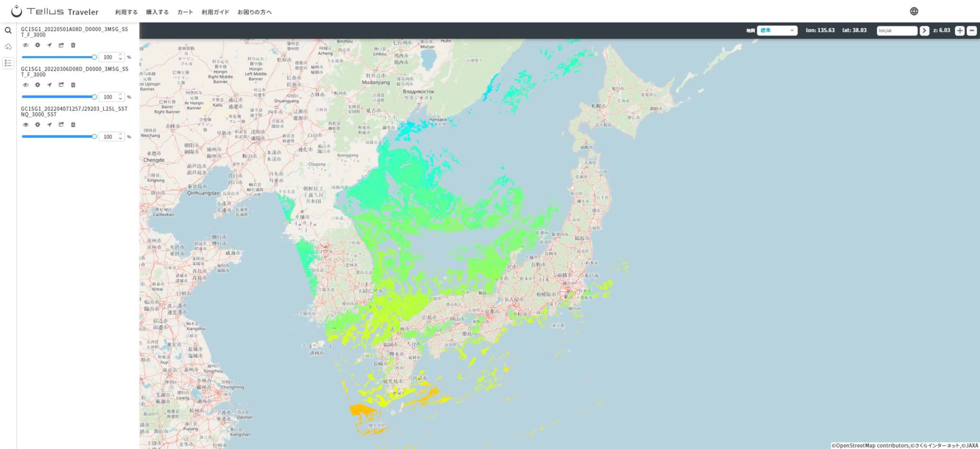Open the 利用ガイド menu item
Screen dimensions: 980x449
point(215,12)
